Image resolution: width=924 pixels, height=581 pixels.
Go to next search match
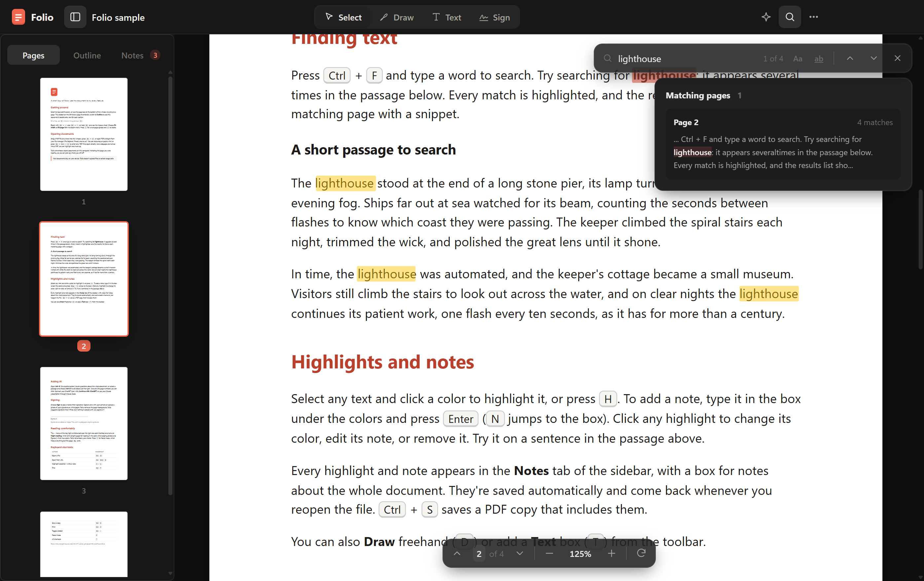click(x=874, y=58)
